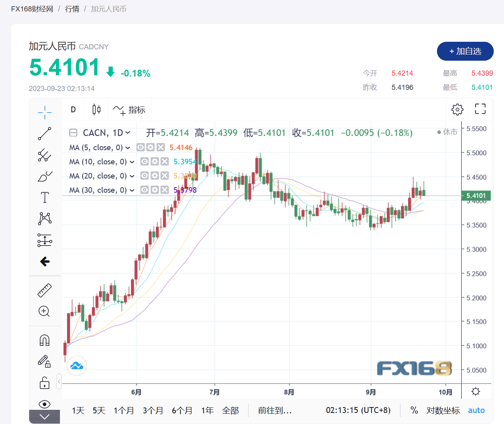
Task: Open the CACN 1D symbol dropdown
Action: (x=128, y=133)
